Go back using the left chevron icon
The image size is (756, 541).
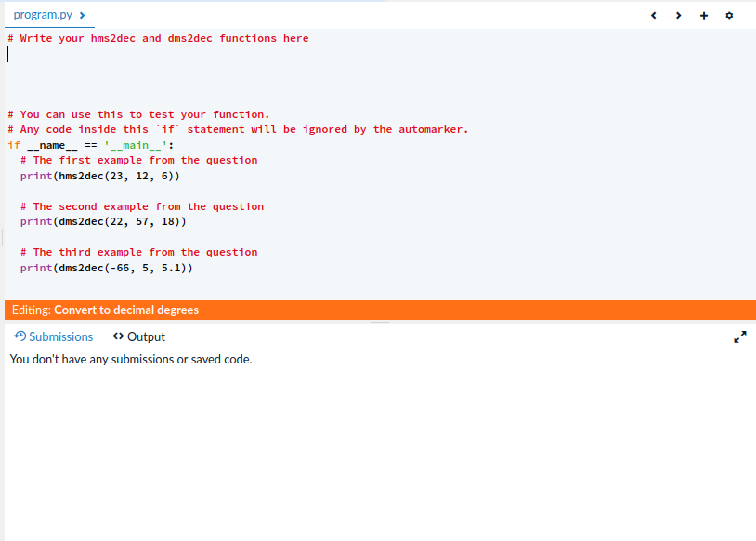tap(653, 16)
